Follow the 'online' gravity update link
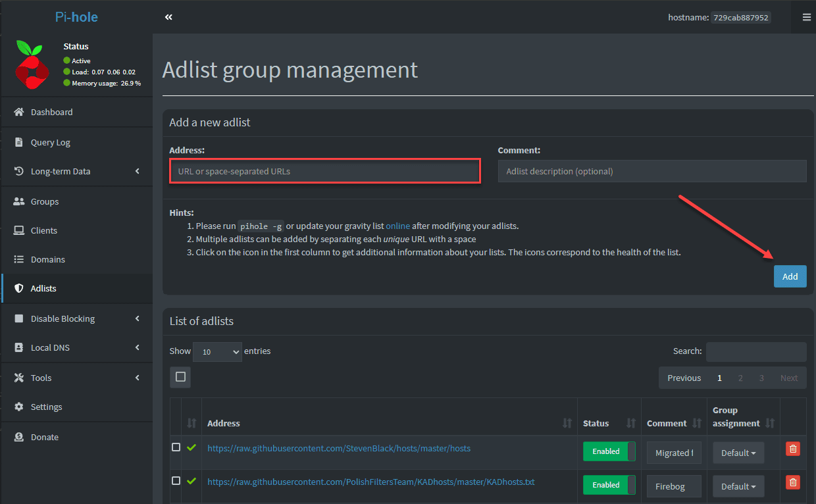The width and height of the screenshot is (816, 504). coord(397,226)
